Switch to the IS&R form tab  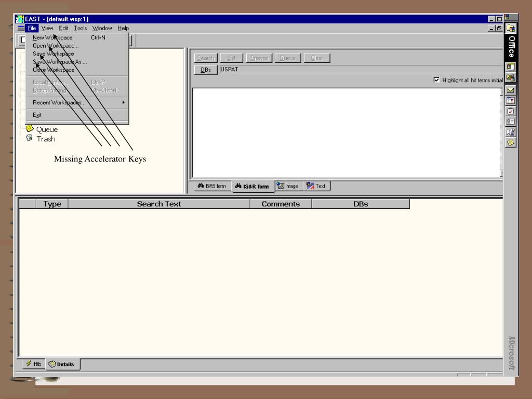(252, 187)
